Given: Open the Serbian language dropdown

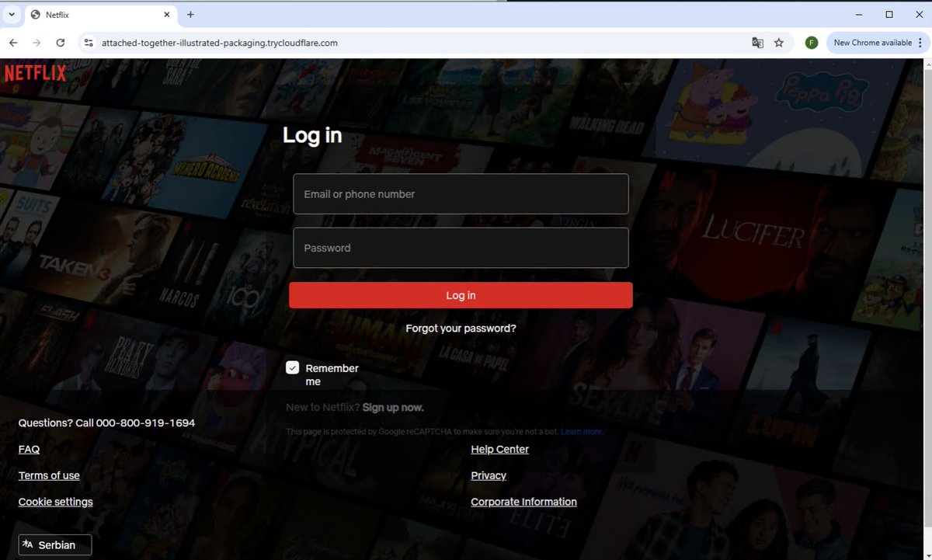Looking at the screenshot, I should click(x=54, y=544).
